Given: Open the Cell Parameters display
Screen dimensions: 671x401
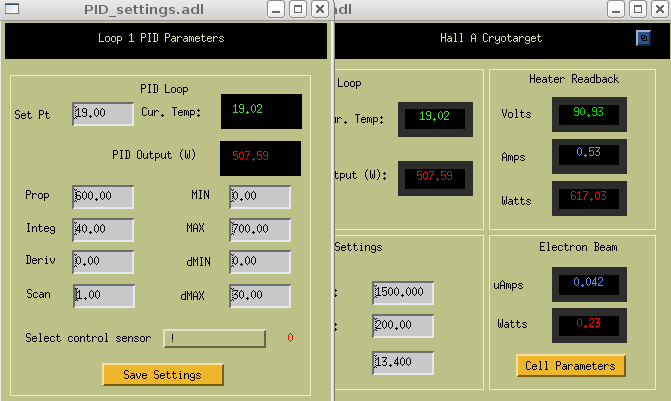Looking at the screenshot, I should [x=570, y=366].
